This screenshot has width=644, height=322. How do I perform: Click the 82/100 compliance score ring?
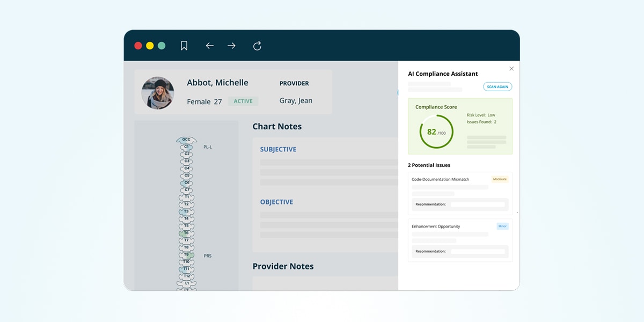click(x=436, y=130)
